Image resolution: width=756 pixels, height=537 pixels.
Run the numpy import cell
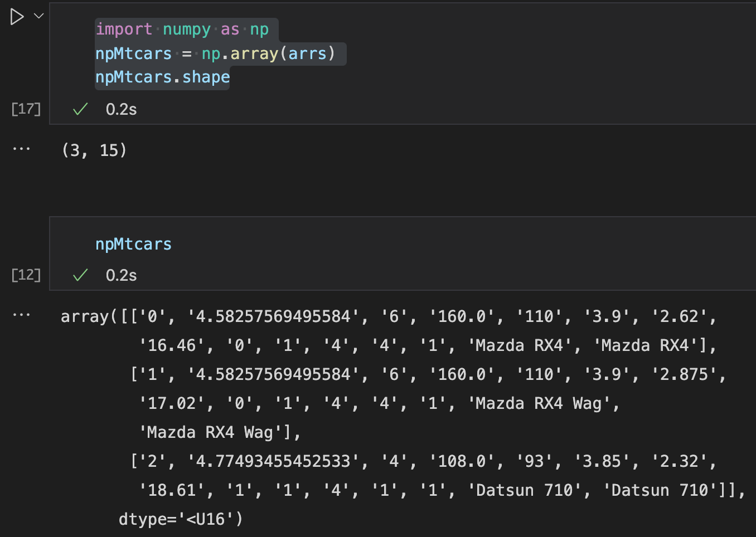(x=17, y=17)
